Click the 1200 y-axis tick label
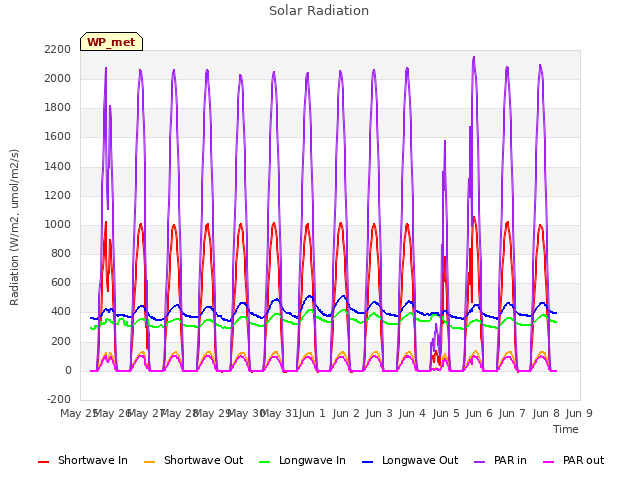Image resolution: width=640 pixels, height=480 pixels. 58,195
